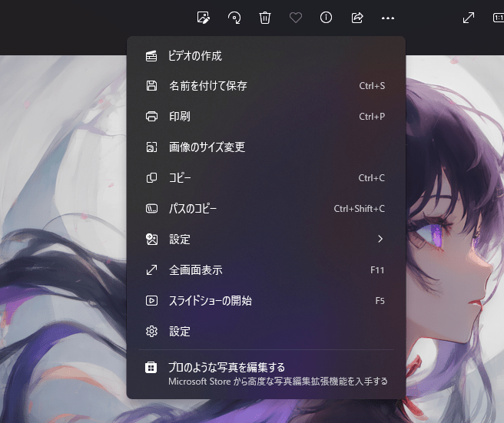Image resolution: width=504 pixels, height=423 pixels.
Task: Click the 1:1 actual size icon
Action: [499, 18]
